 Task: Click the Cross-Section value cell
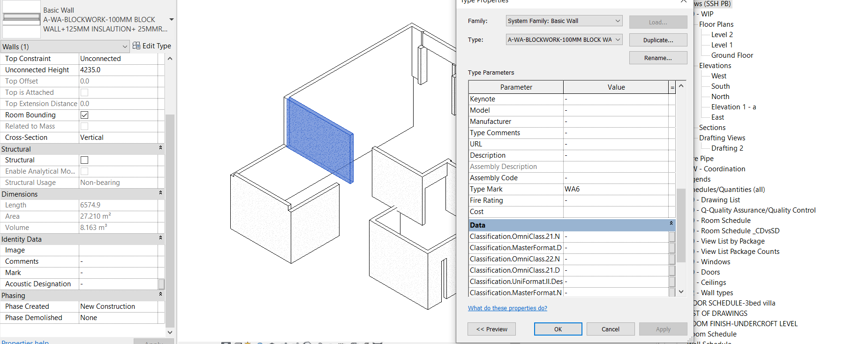coord(118,138)
